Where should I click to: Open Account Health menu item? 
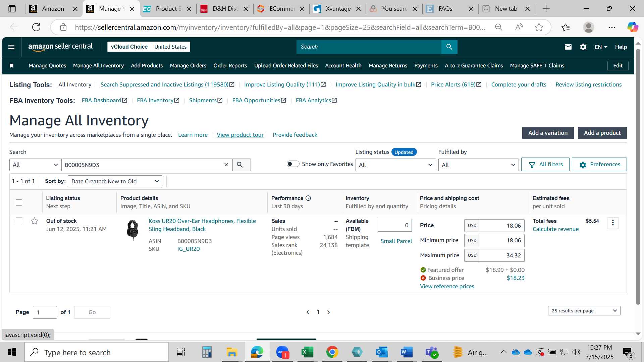[343, 66]
